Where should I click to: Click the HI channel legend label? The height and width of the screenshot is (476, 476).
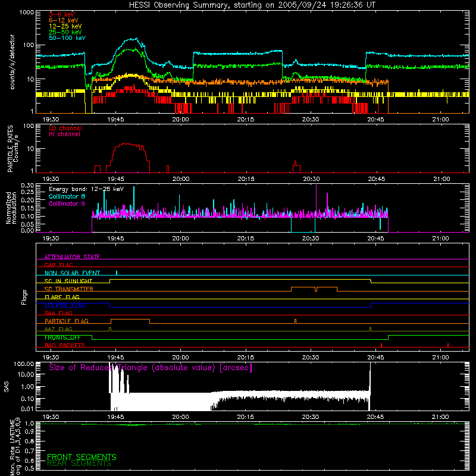tap(64, 134)
